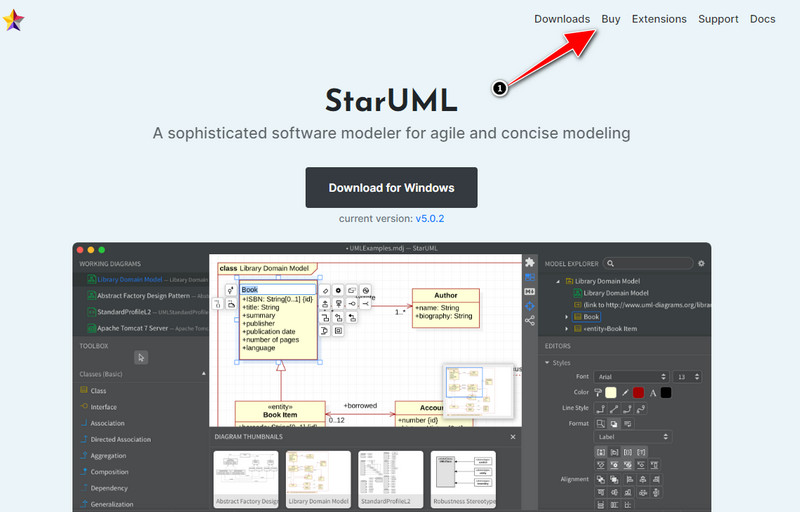Select the Author class in diagram
The height and width of the screenshot is (512, 800).
tap(446, 309)
